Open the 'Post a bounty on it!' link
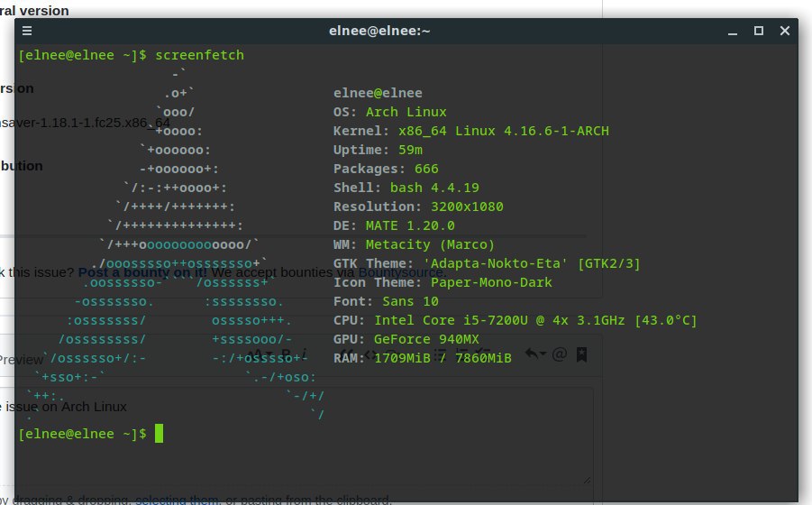The image size is (812, 505). [142, 272]
